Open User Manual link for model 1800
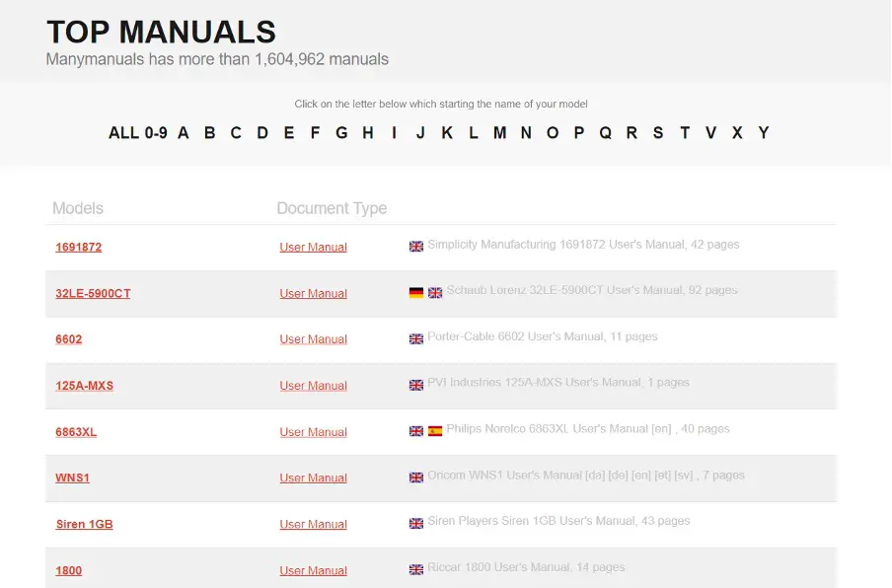 tap(314, 570)
